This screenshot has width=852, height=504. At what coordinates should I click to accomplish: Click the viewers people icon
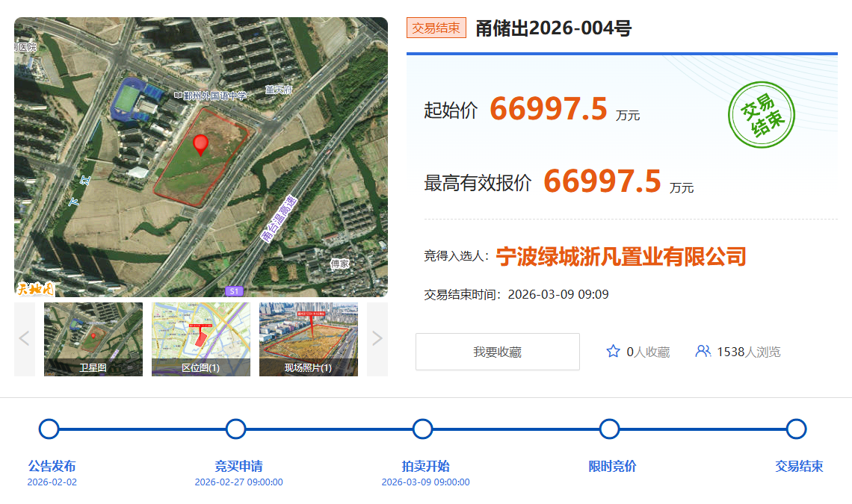(x=703, y=352)
